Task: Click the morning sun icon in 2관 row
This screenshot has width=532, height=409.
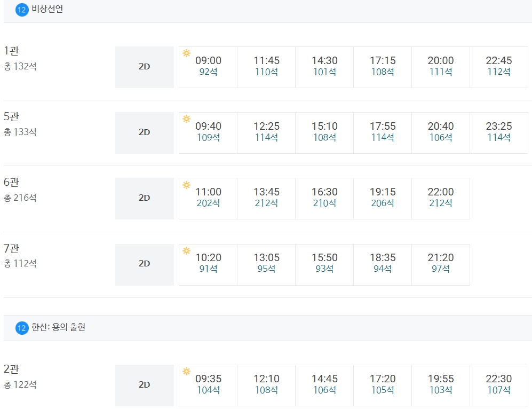Action: pyautogui.click(x=186, y=371)
